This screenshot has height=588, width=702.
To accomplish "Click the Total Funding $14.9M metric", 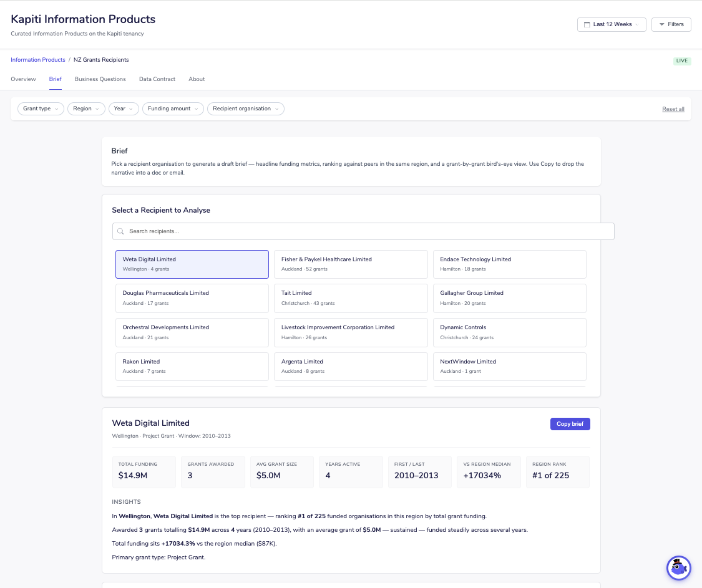I will [144, 471].
